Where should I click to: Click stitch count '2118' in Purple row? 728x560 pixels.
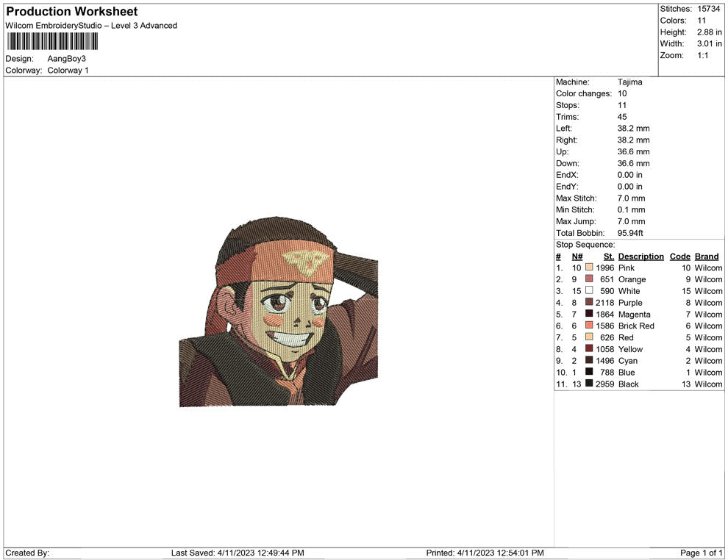click(x=605, y=303)
